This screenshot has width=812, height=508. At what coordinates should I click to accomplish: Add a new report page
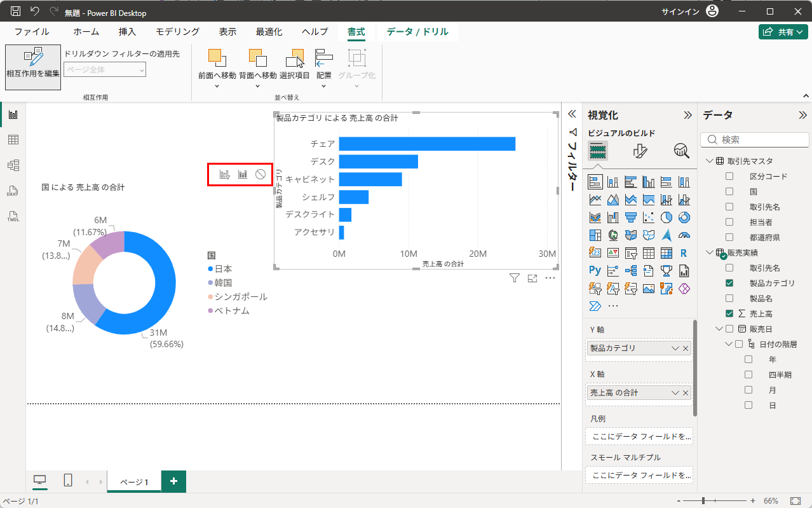[173, 481]
